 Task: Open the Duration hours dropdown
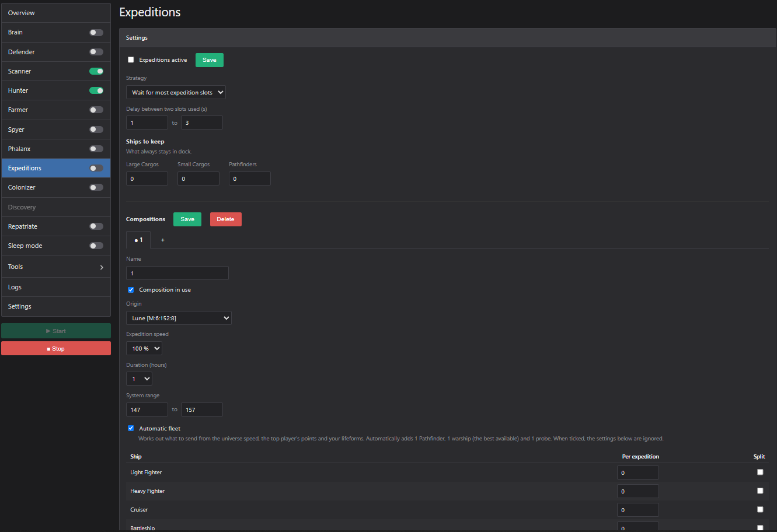(139, 379)
